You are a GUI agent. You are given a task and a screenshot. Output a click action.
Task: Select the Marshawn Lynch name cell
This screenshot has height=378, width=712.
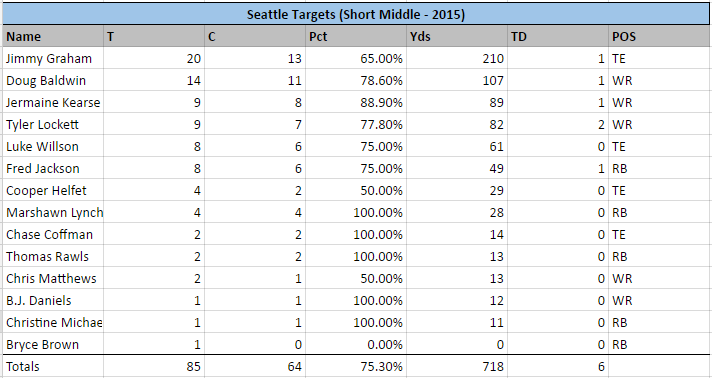(x=53, y=213)
